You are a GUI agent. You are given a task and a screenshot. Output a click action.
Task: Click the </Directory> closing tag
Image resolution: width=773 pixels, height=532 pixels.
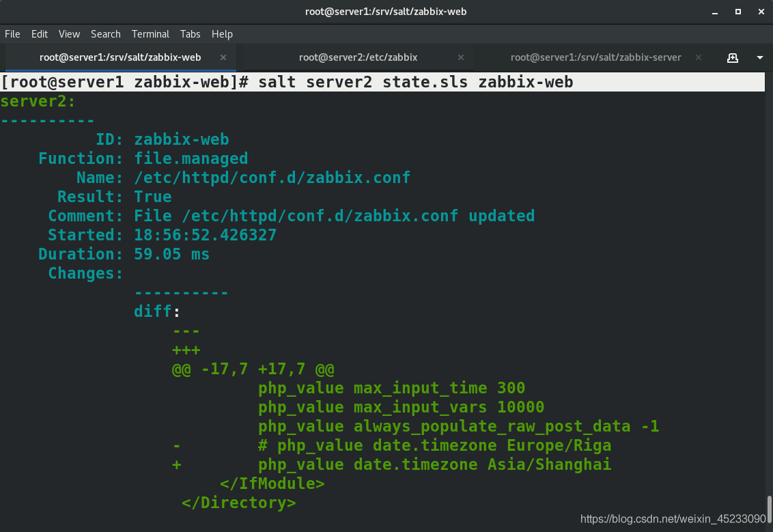tap(238, 503)
